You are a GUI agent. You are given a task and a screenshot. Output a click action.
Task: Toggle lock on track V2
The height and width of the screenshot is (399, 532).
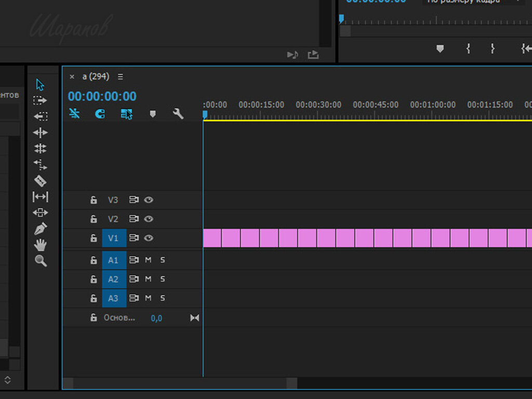pyautogui.click(x=94, y=219)
